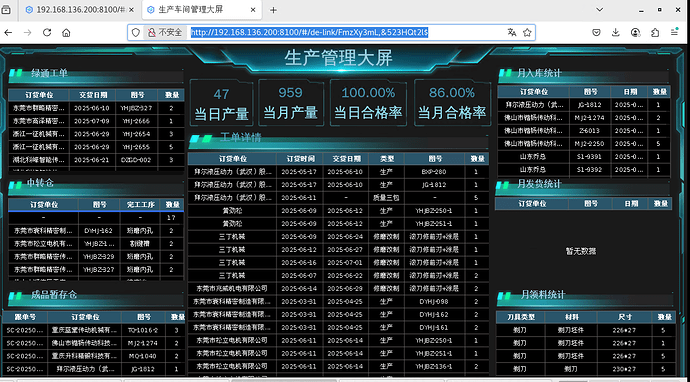Click the 订货单位 header in 工单详情
The height and width of the screenshot is (382, 690).
click(232, 159)
